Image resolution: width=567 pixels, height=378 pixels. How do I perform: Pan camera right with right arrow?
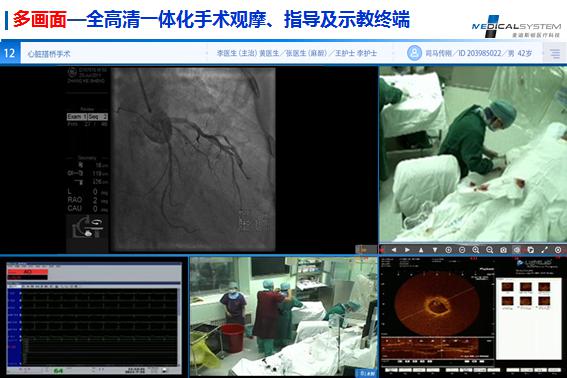pos(407,250)
